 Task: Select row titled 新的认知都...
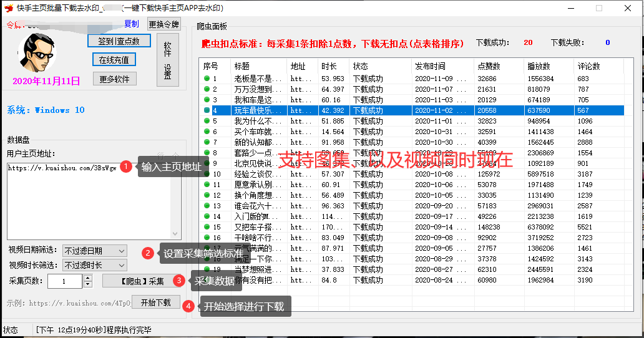411,142
